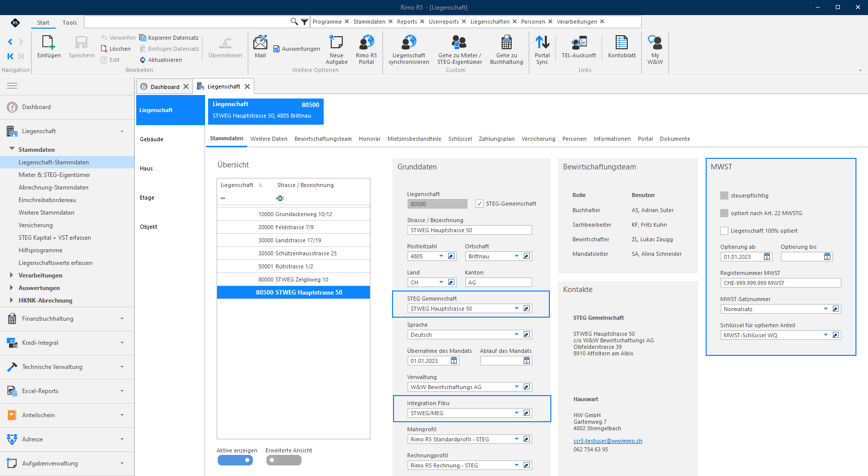Select row 30000 Landstrasse 17/19

(294, 240)
